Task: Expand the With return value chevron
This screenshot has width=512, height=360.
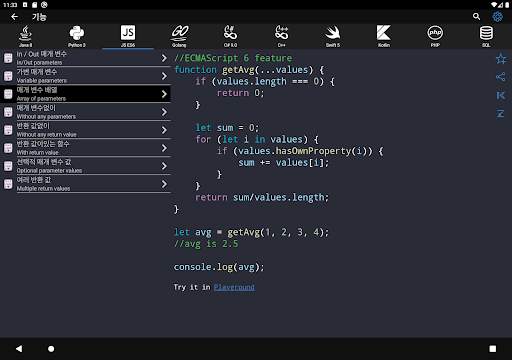Action: click(164, 148)
